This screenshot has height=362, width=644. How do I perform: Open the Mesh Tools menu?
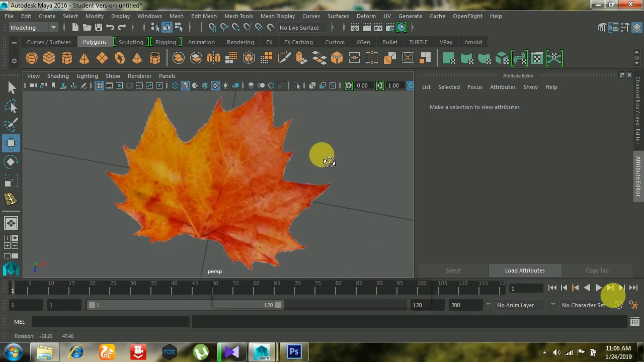tap(238, 16)
